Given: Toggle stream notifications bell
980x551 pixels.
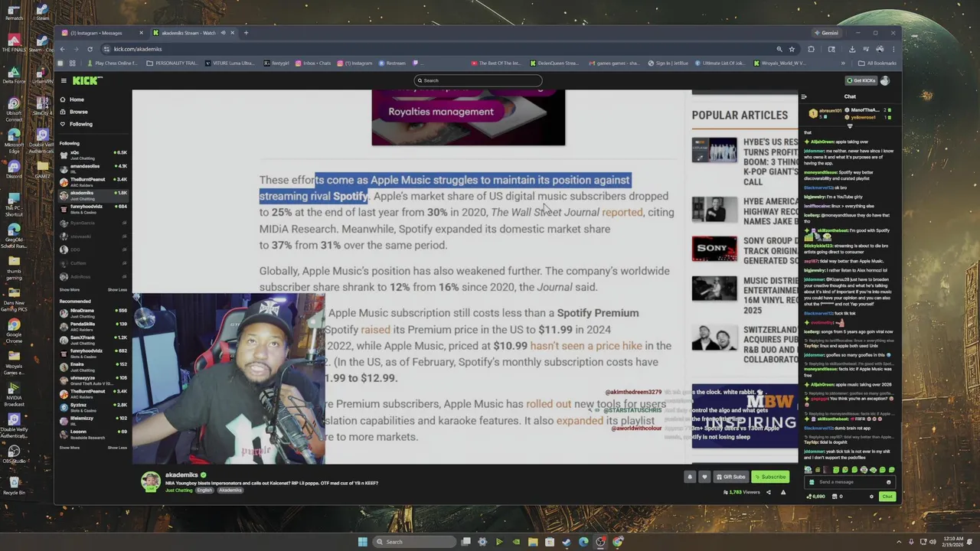Looking at the screenshot, I should pyautogui.click(x=690, y=477).
